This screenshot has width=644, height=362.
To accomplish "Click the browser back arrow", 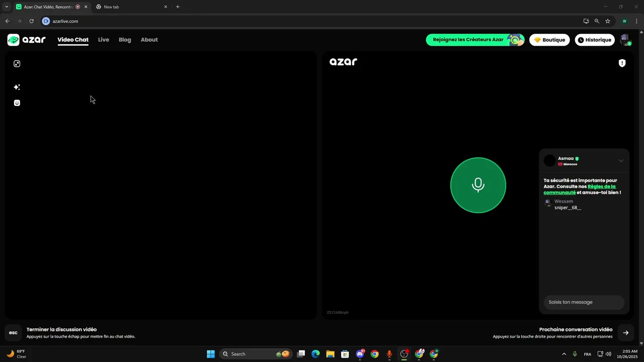I will pyautogui.click(x=7, y=21).
